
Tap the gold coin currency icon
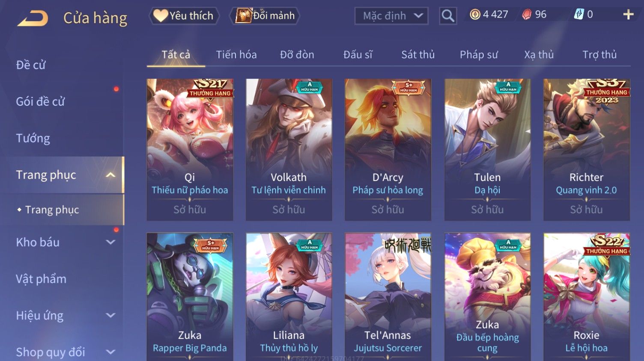pos(475,15)
